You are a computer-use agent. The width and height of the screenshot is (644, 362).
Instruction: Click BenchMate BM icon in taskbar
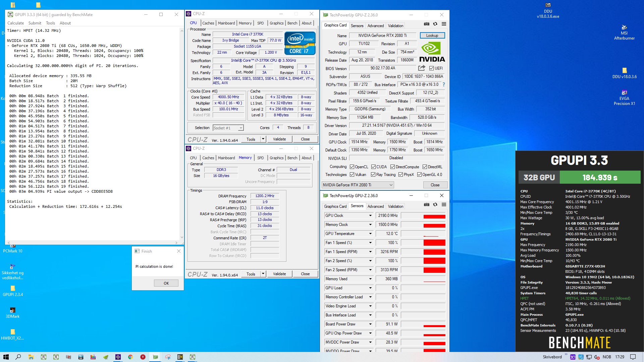[x=180, y=357]
